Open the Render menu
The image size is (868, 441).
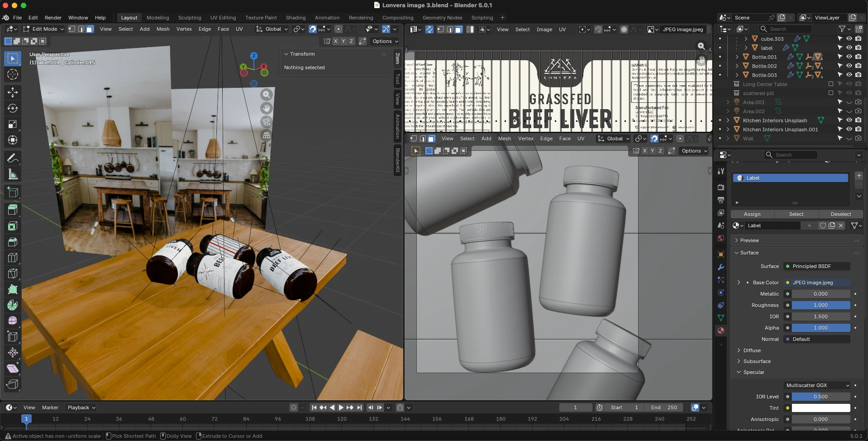(x=53, y=18)
